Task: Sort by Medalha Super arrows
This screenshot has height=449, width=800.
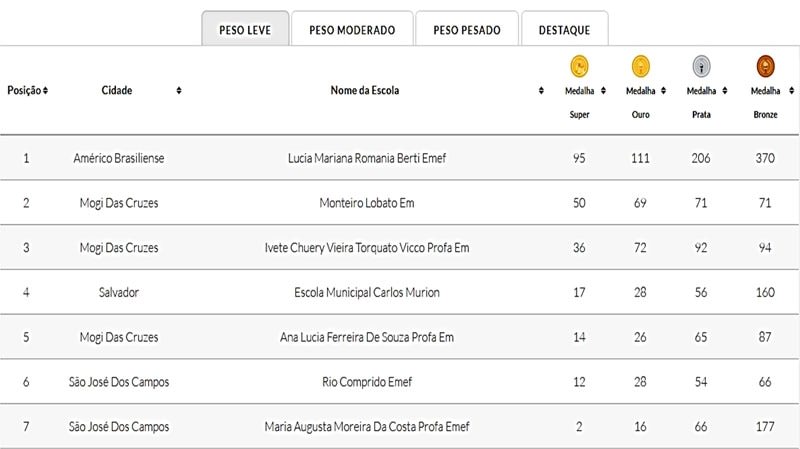Action: pyautogui.click(x=603, y=90)
